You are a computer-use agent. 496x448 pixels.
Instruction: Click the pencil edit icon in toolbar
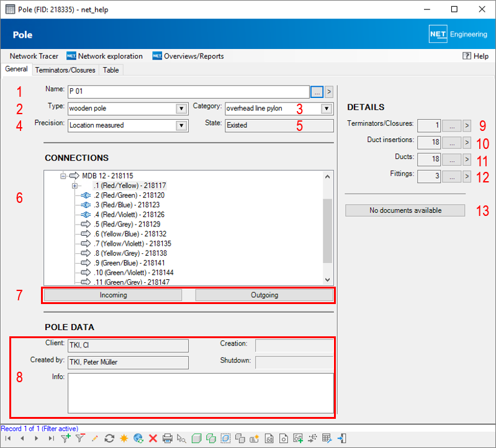[x=95, y=439]
